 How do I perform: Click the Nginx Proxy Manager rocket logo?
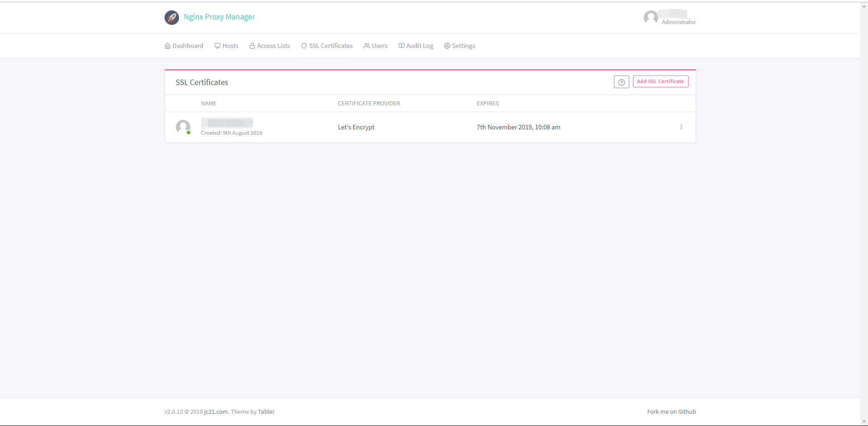[172, 17]
